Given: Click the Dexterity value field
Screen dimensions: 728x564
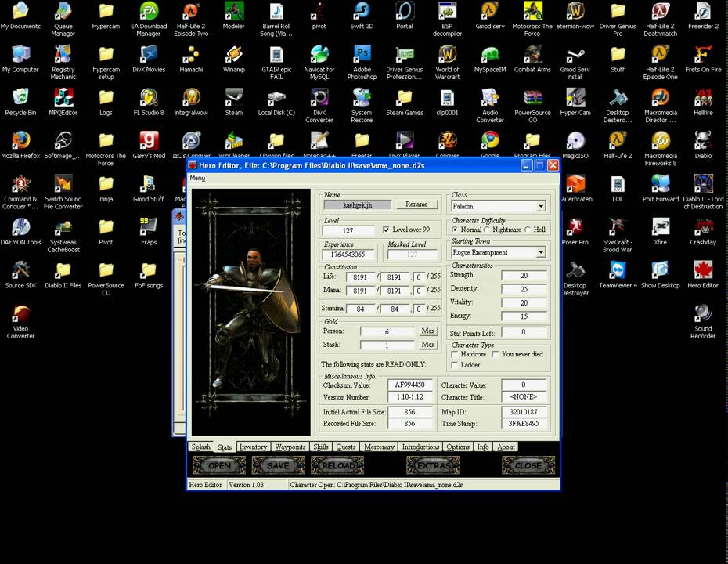Looking at the screenshot, I should click(524, 289).
